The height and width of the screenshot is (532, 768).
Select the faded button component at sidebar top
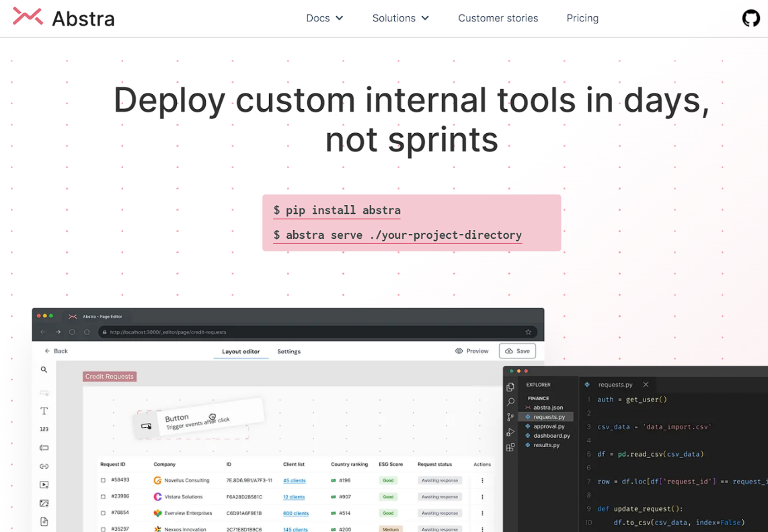point(44,392)
